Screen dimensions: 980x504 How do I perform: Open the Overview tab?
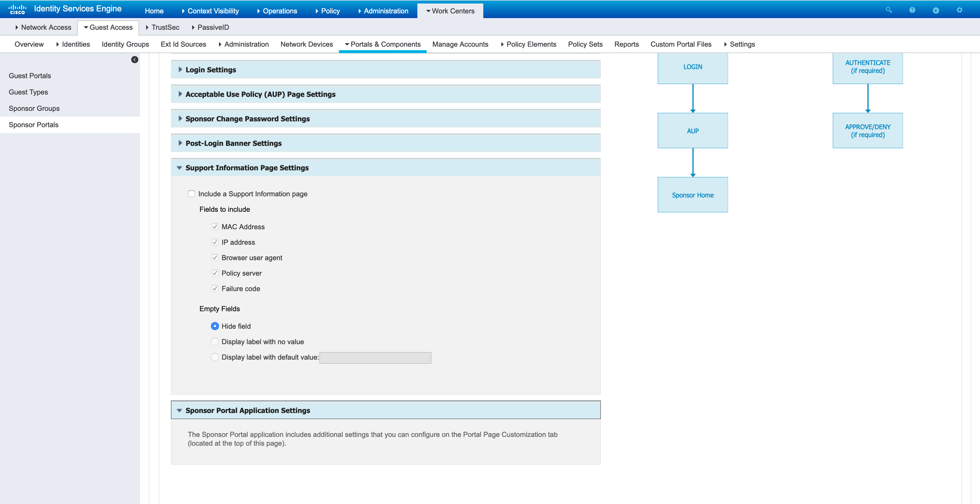point(29,45)
